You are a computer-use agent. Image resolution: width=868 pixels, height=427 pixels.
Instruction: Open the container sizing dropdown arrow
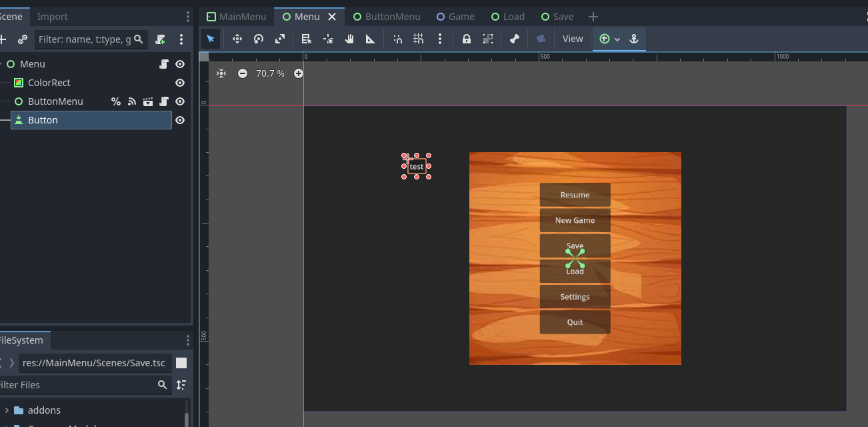coord(617,39)
